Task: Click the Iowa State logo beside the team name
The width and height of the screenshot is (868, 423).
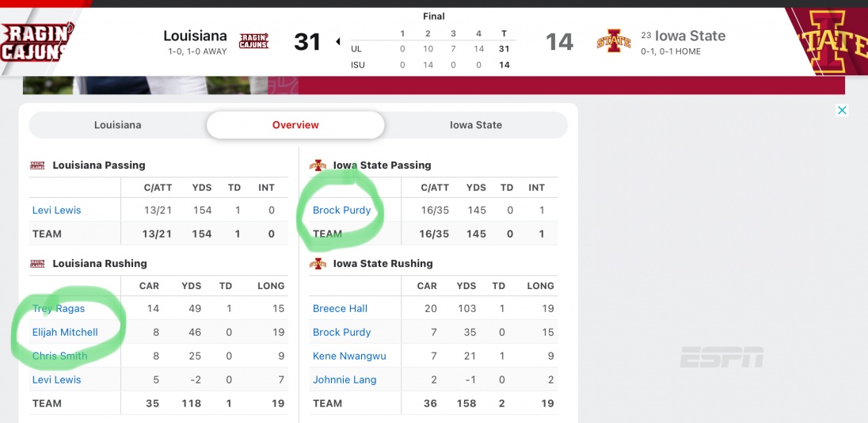Action: [x=614, y=41]
